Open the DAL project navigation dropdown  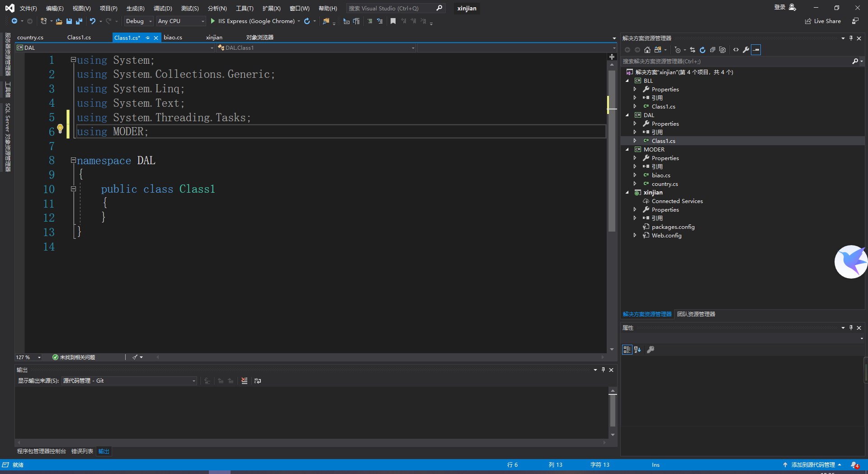[x=115, y=48]
